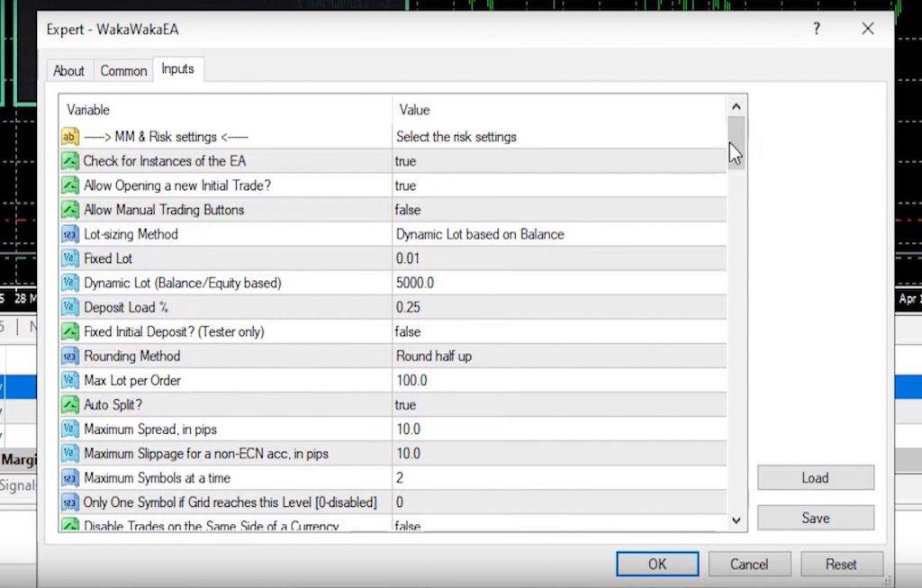Click the Load button
Image resolution: width=922 pixels, height=588 pixels.
(815, 478)
